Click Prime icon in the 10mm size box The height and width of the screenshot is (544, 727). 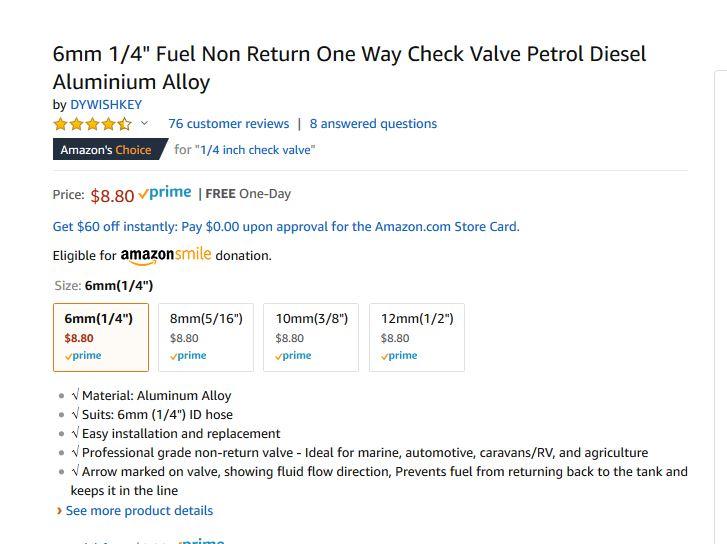(293, 356)
